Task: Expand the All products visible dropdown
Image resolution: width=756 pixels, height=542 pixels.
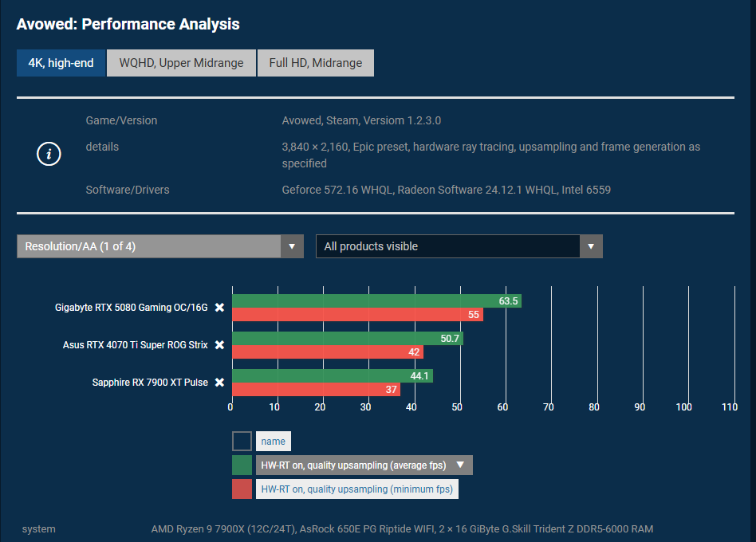Action: tap(459, 246)
